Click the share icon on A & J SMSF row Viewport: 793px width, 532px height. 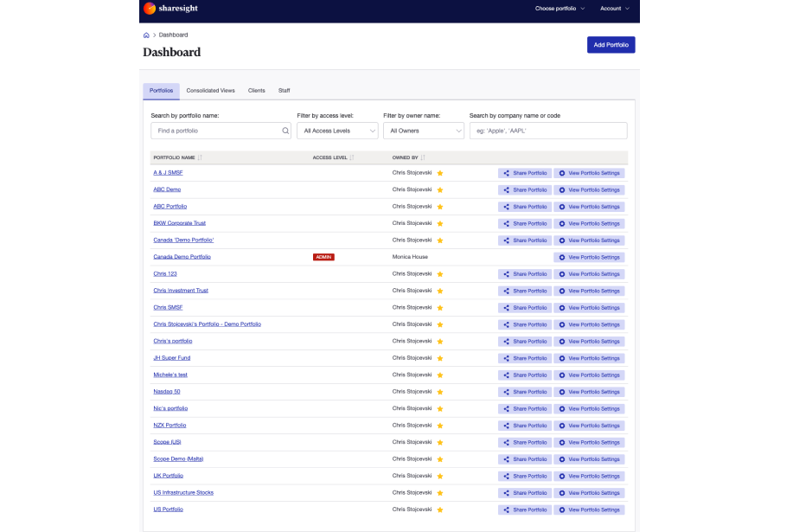click(x=506, y=172)
